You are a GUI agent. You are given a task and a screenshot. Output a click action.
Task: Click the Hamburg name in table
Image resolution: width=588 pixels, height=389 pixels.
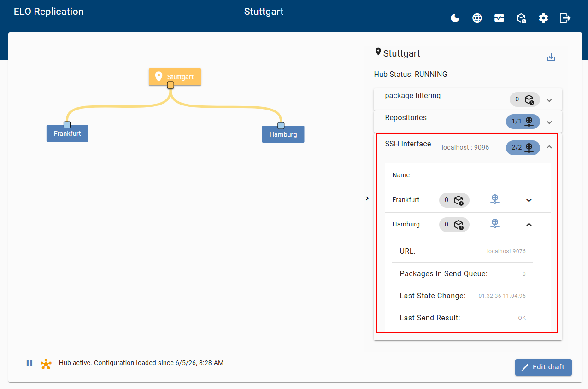[406, 225]
